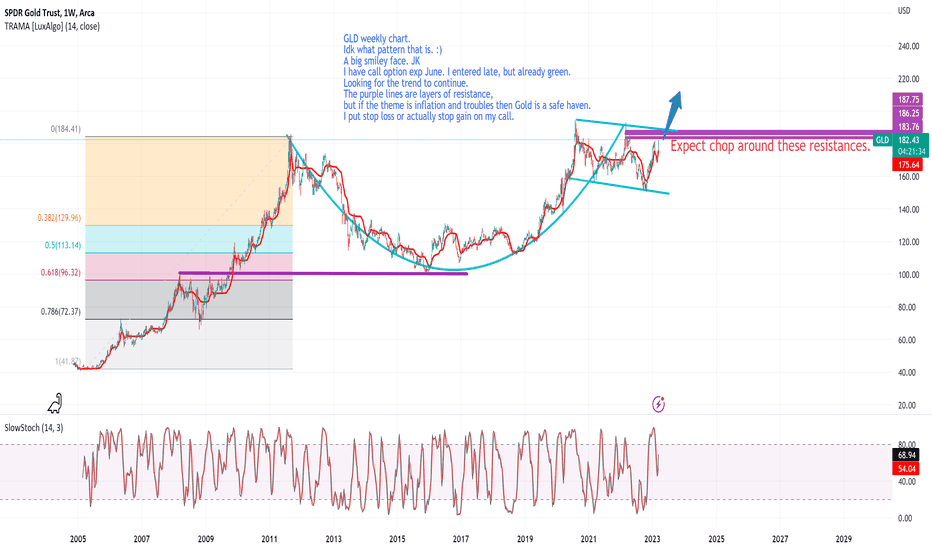932x550 pixels.
Task: Click the purple lightning bolt event icon
Action: [x=659, y=404]
